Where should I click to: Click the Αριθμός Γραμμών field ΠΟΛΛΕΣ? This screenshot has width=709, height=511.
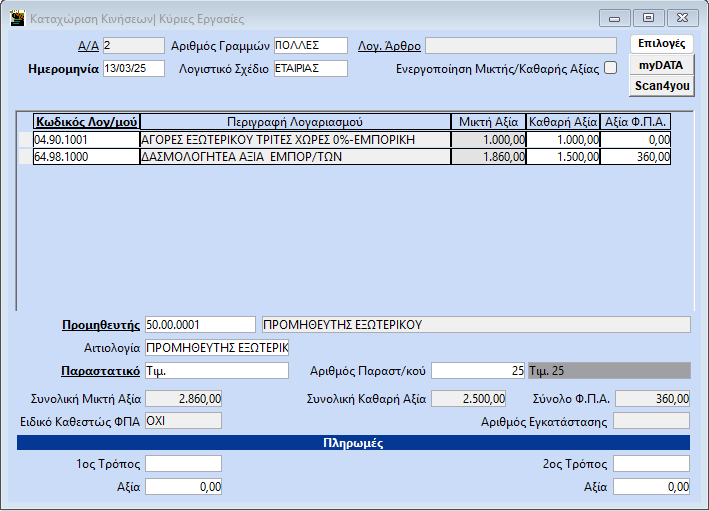pyautogui.click(x=311, y=46)
